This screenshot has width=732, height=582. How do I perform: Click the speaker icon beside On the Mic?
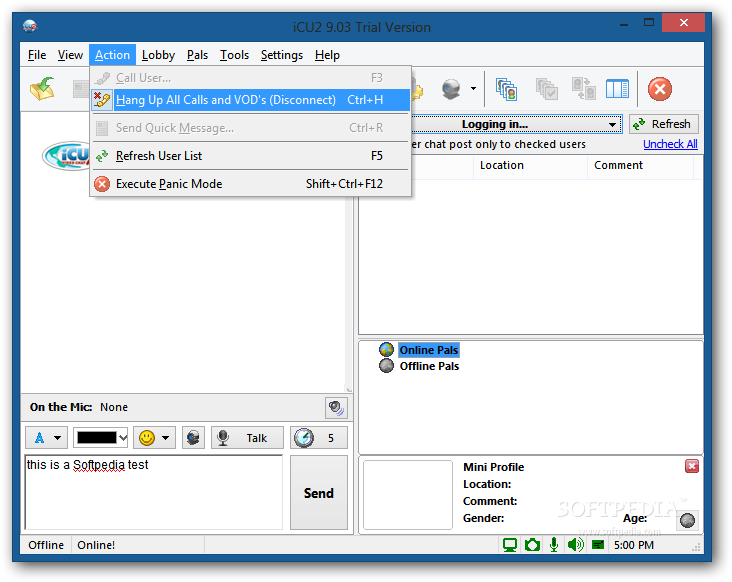click(336, 408)
